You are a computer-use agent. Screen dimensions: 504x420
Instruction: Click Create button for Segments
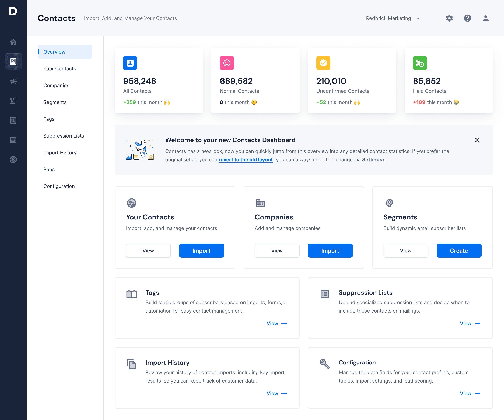(459, 250)
